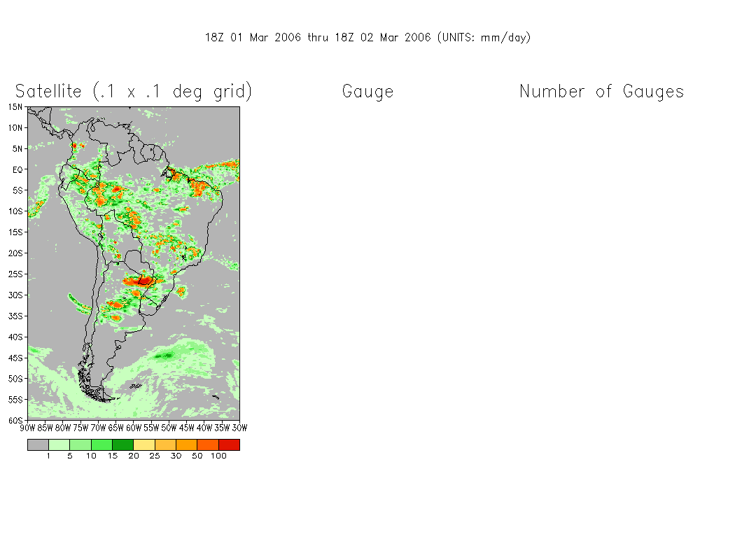Click the 25S latitude label

(15, 274)
